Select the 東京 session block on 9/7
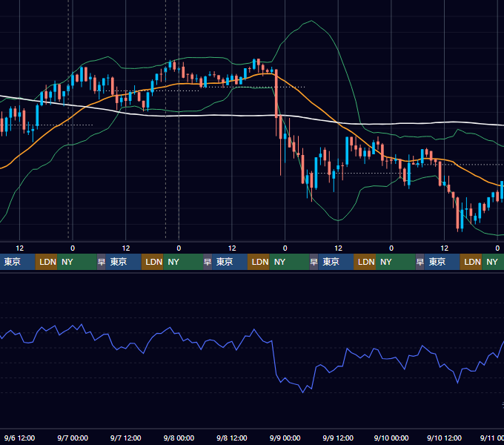Viewport: 504px width, 445px height. coord(124,262)
